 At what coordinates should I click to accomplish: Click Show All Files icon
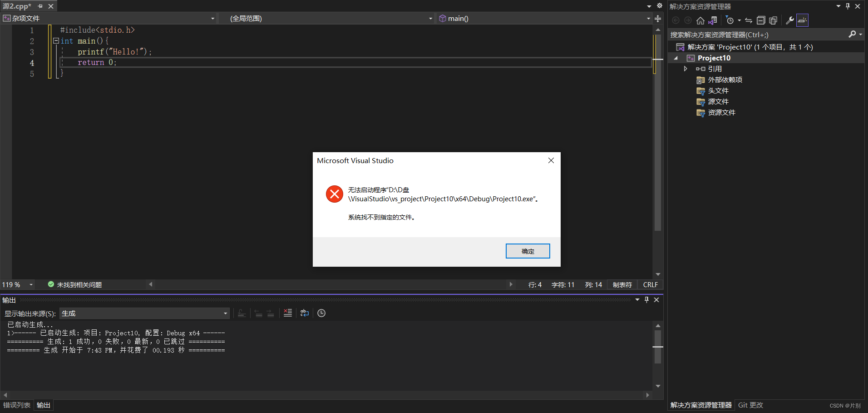click(x=773, y=20)
